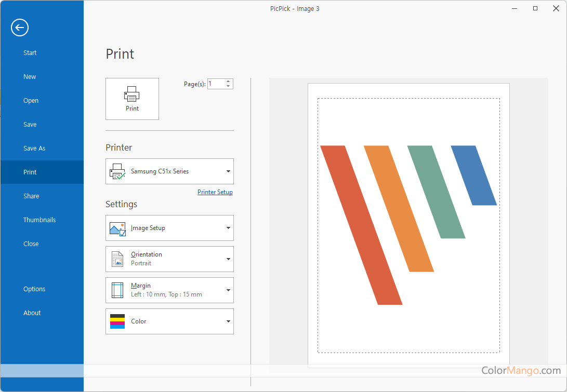Decrease page count with down arrow

[228, 86]
